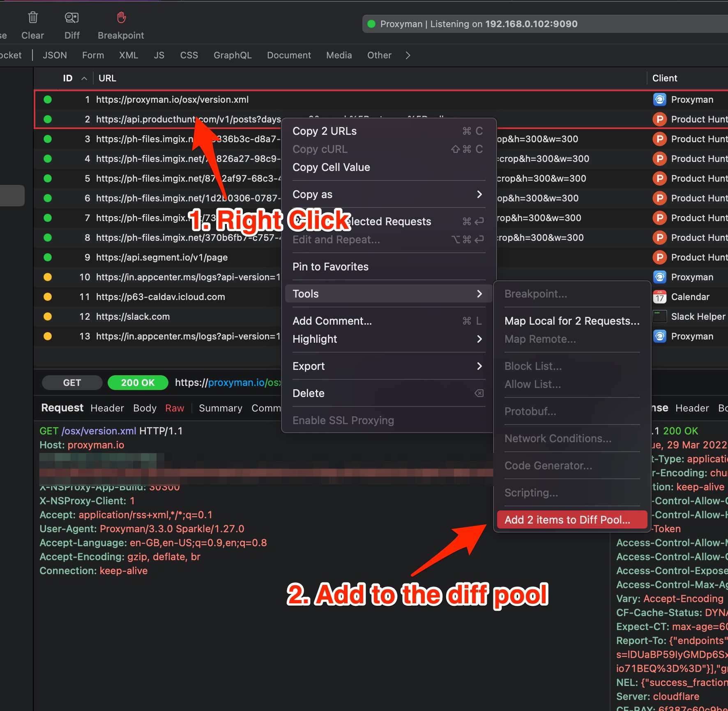Viewport: 728px width, 711px height.
Task: Click Proxyman client icon in row 10
Action: pyautogui.click(x=659, y=277)
